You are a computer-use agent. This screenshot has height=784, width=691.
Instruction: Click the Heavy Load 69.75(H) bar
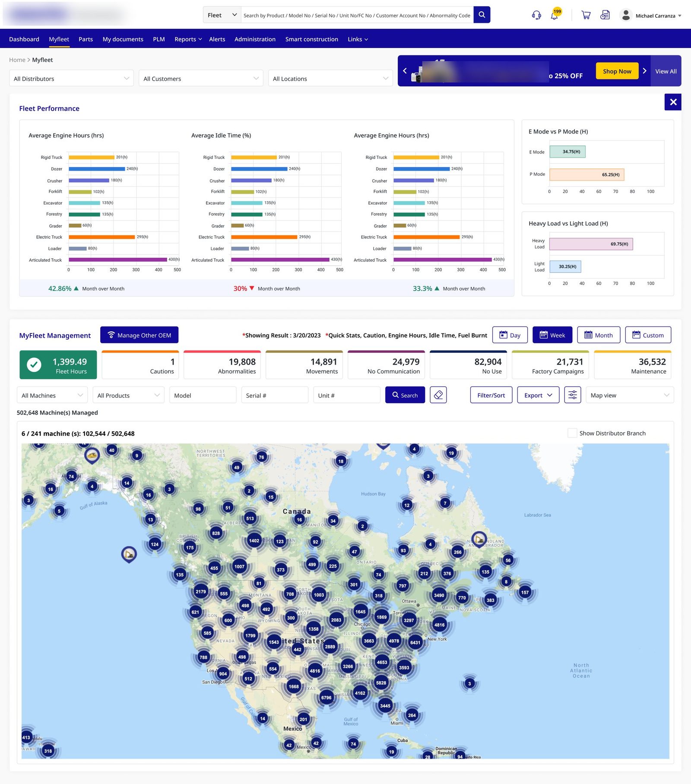click(x=591, y=244)
